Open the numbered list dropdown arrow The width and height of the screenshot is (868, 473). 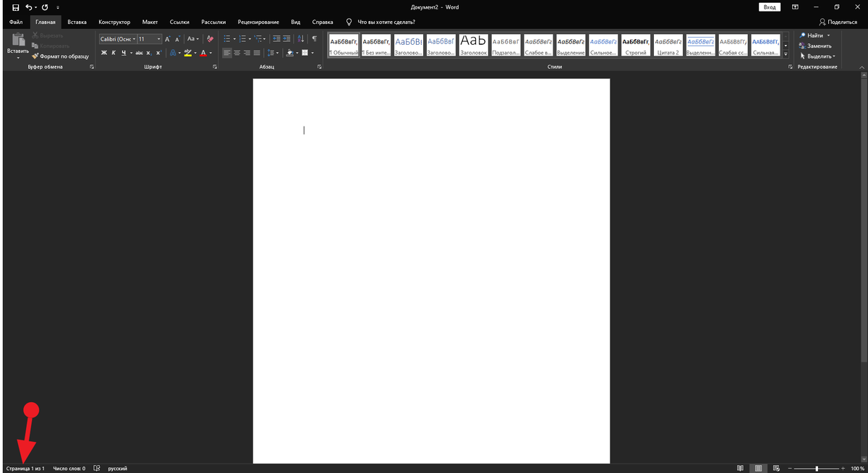click(250, 39)
